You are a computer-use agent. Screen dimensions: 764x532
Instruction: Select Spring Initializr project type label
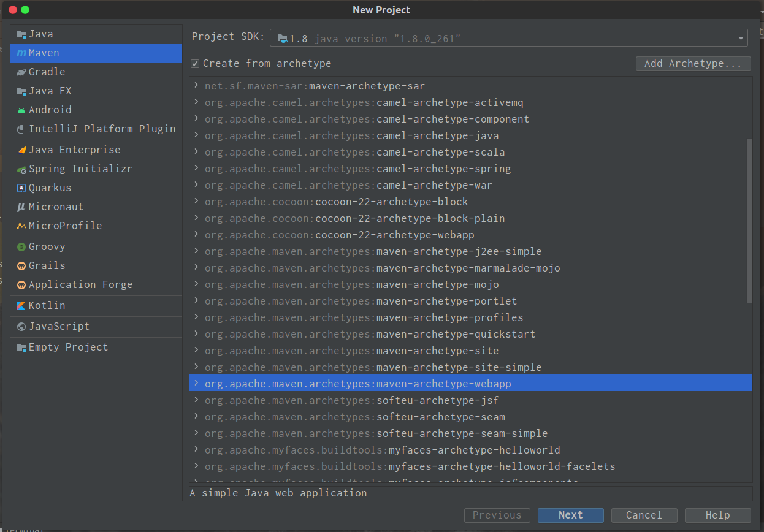pos(80,169)
